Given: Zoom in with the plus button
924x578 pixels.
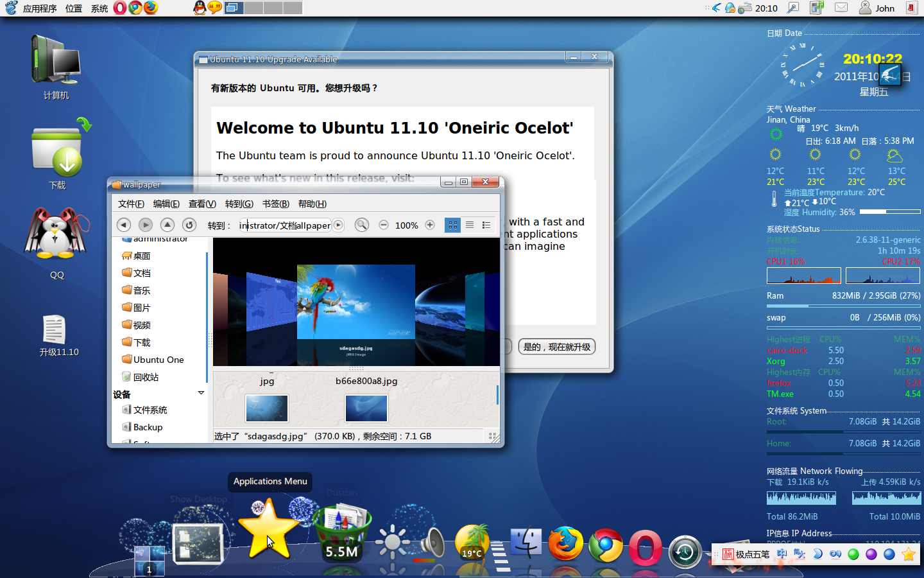Looking at the screenshot, I should point(430,225).
